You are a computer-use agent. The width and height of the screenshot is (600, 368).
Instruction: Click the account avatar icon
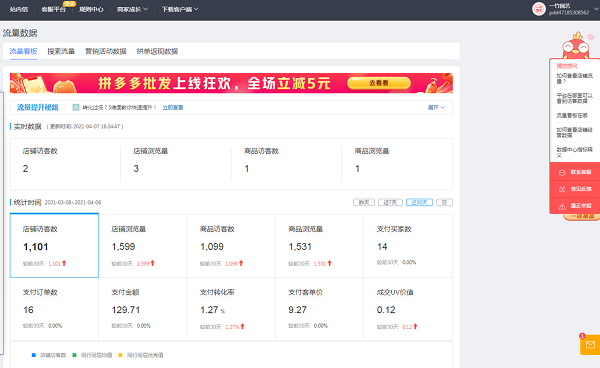539,9
